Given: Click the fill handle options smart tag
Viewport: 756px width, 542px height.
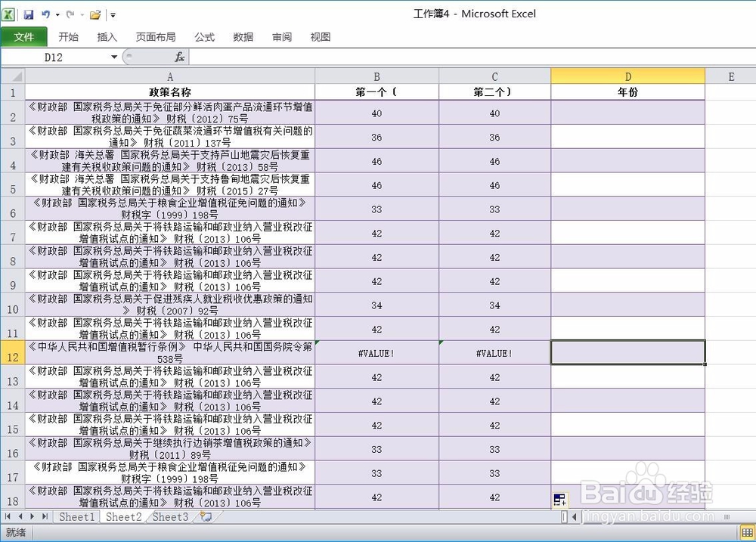Looking at the screenshot, I should tap(560, 499).
